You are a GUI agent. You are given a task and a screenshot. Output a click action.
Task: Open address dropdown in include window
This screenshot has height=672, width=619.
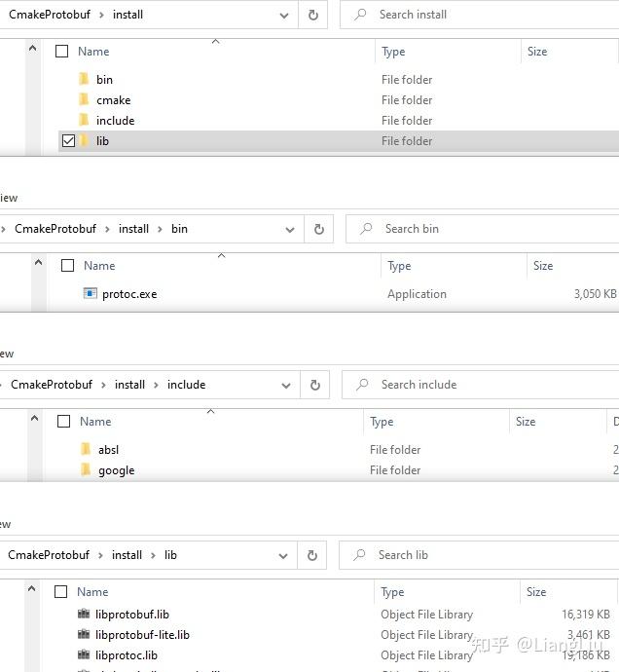coord(285,385)
